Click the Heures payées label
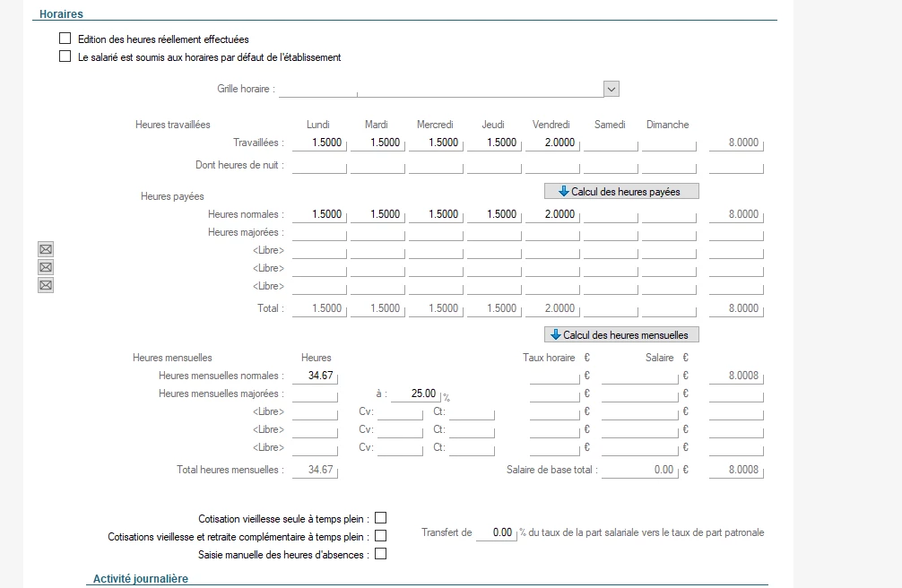The width and height of the screenshot is (902, 588). [x=172, y=196]
